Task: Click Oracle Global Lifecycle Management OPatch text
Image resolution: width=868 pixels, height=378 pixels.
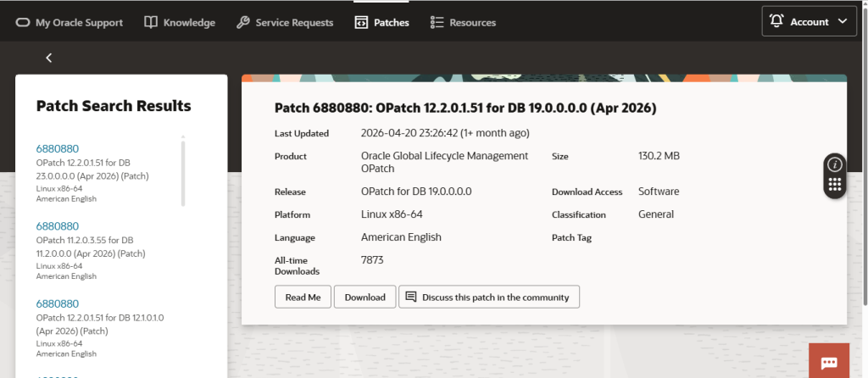Action: (444, 162)
